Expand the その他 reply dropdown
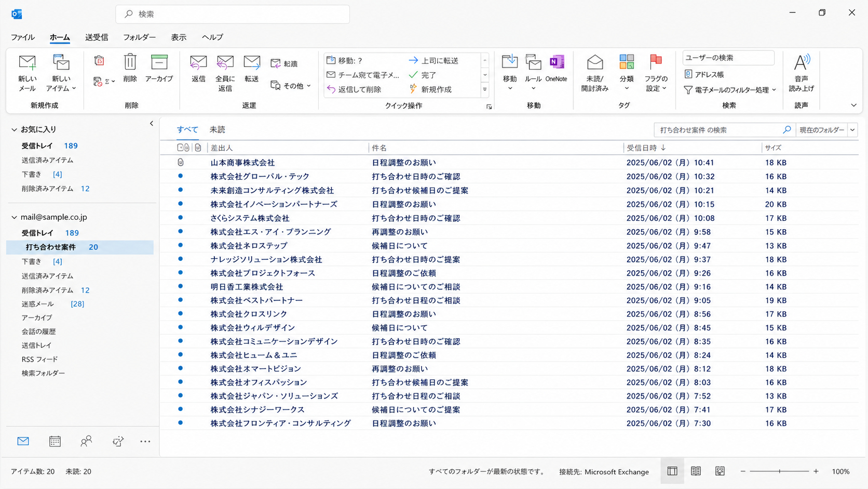This screenshot has width=868, height=489. pyautogui.click(x=291, y=86)
